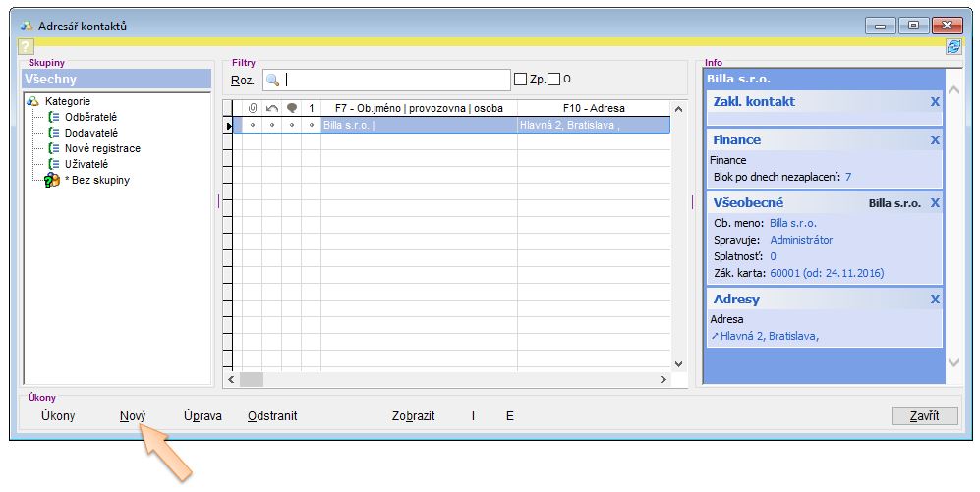Image resolution: width=980 pixels, height=492 pixels.
Task: Collapse the Adresy info section
Action: 935,300
